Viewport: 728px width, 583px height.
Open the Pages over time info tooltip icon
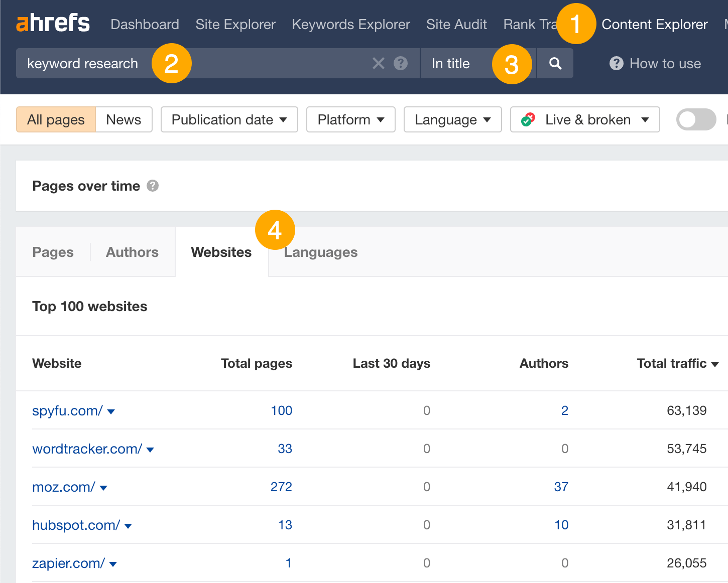click(x=153, y=186)
